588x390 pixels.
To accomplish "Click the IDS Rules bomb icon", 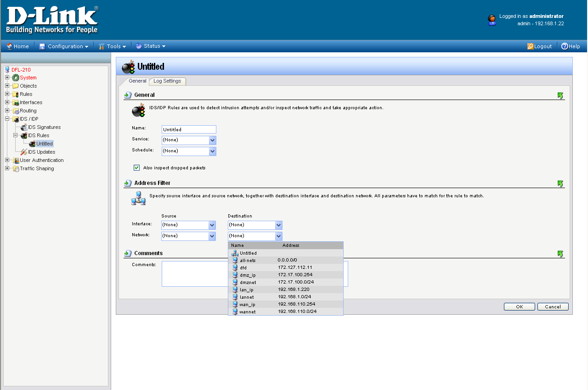I will click(24, 135).
